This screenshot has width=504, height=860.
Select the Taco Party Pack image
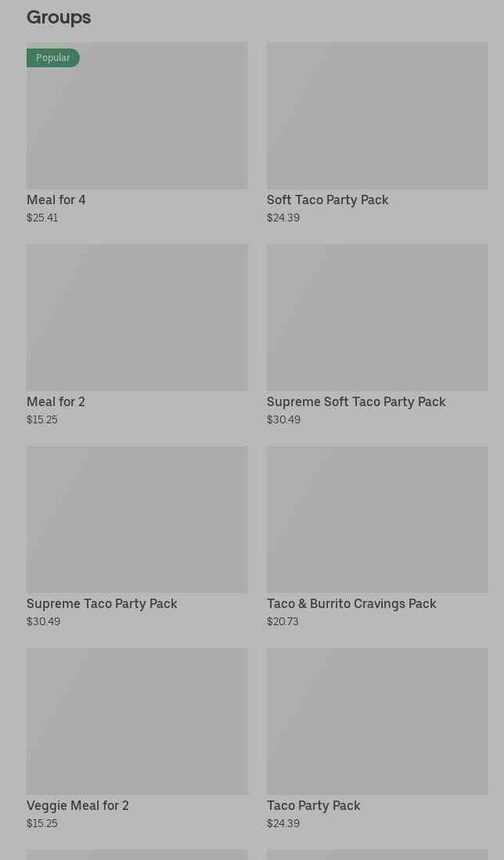377,721
